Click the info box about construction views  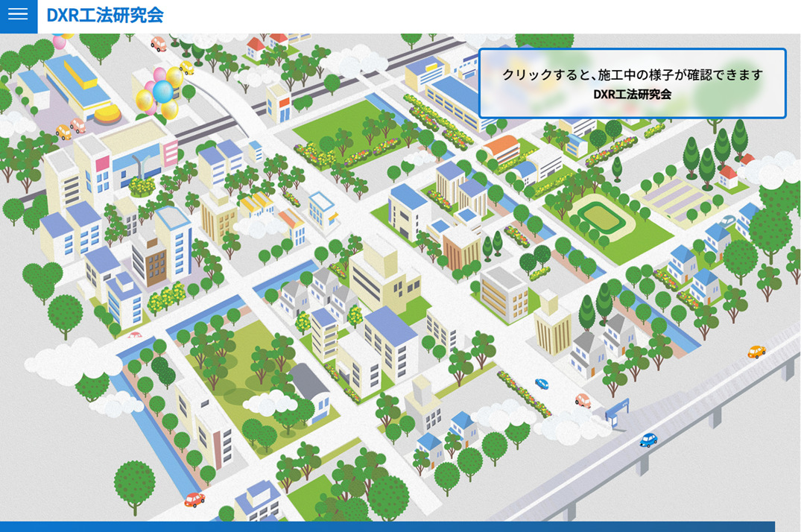pyautogui.click(x=632, y=83)
